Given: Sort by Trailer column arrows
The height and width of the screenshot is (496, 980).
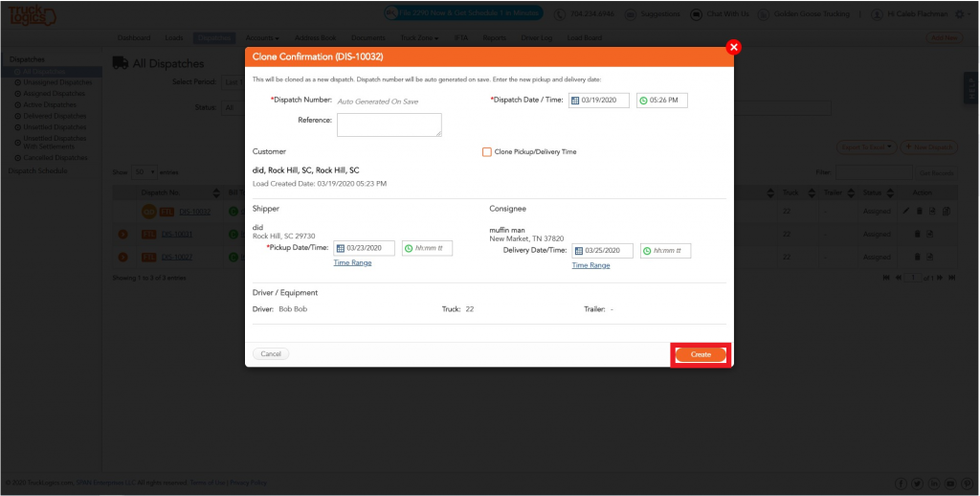Looking at the screenshot, I should (x=850, y=193).
